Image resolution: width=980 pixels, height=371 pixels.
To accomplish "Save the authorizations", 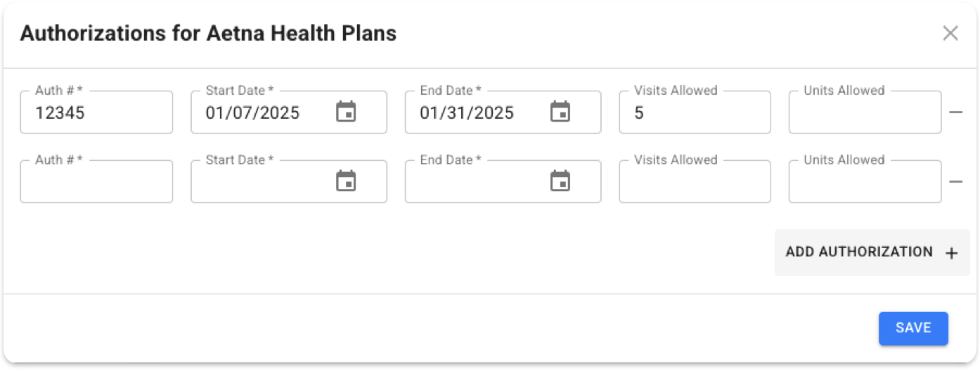I will (x=913, y=328).
